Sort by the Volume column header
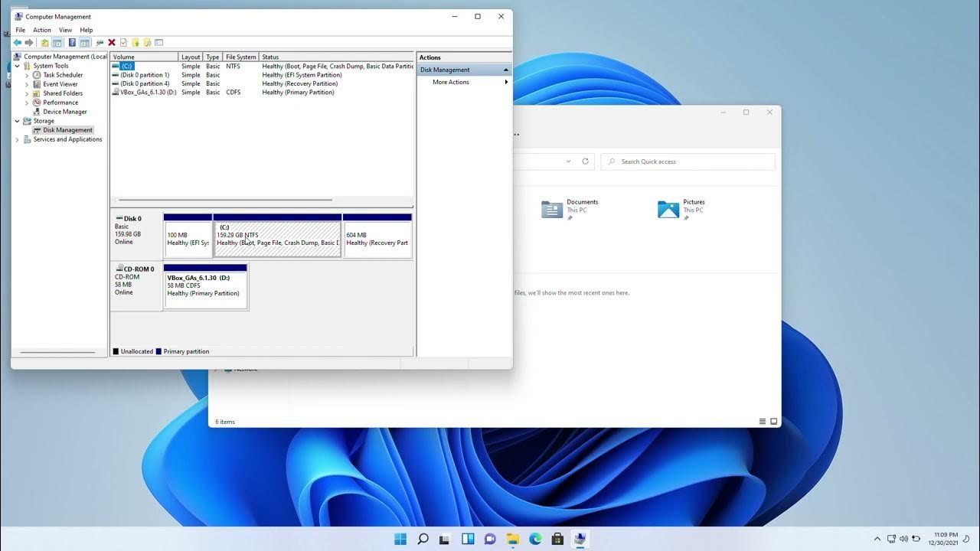The height and width of the screenshot is (551, 980). 145,57
